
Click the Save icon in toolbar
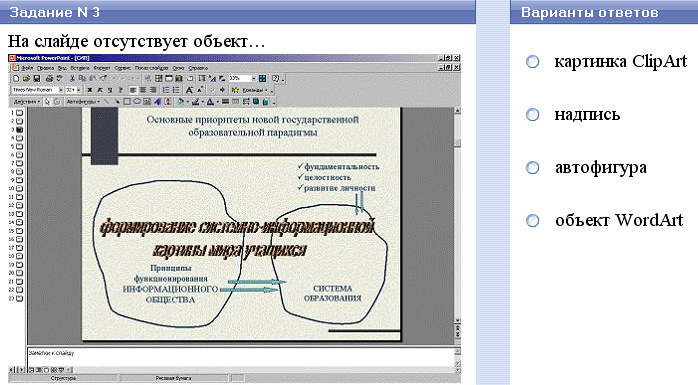(x=37, y=79)
